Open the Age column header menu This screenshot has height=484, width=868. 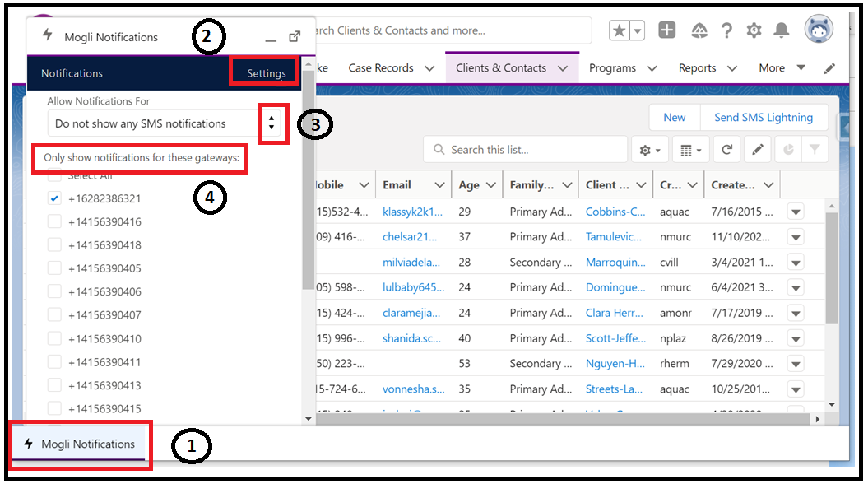(491, 185)
